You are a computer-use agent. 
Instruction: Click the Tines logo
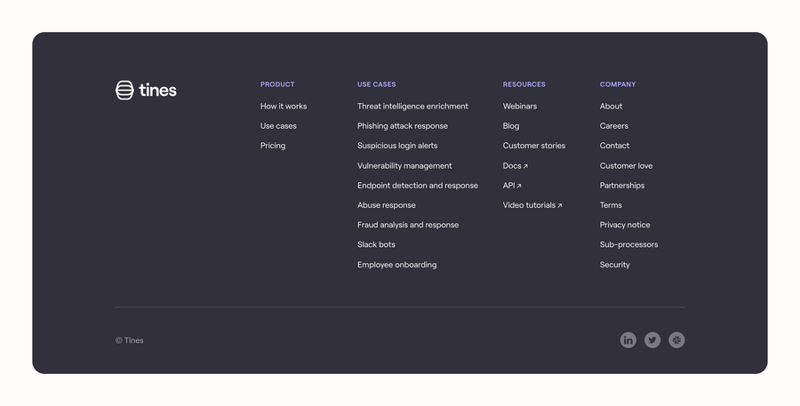click(x=146, y=90)
